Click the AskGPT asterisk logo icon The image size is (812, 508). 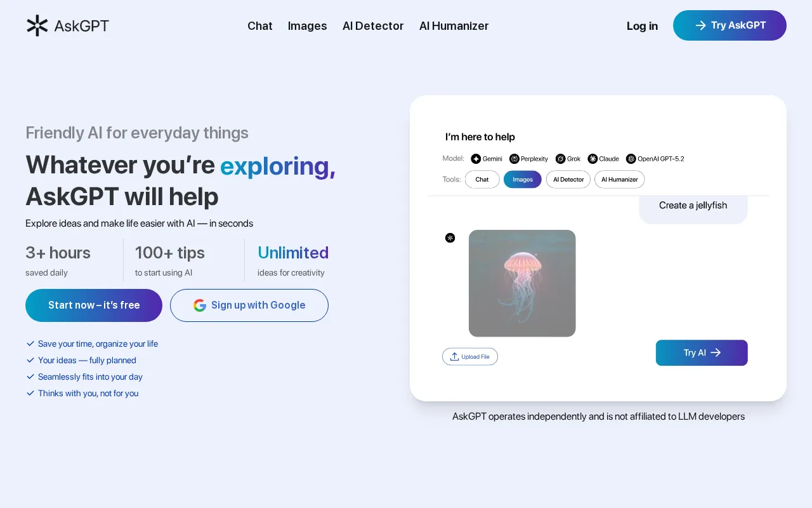pyautogui.click(x=37, y=25)
